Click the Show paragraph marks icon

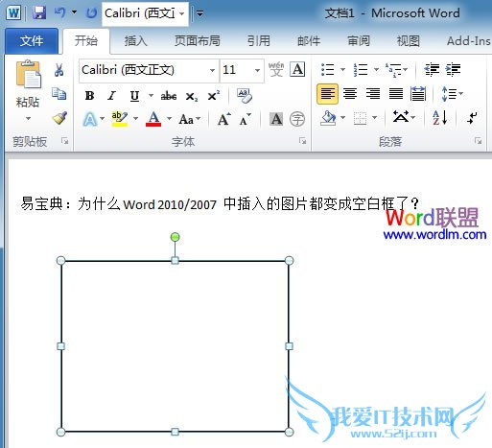coord(472,118)
